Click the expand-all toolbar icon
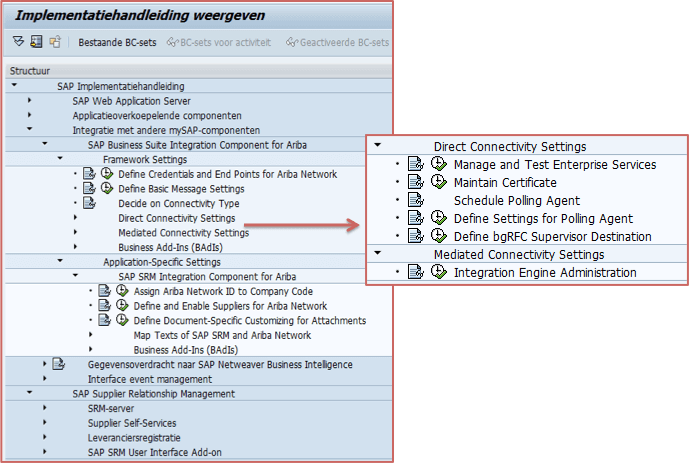This screenshot has width=689, height=463. click(18, 42)
